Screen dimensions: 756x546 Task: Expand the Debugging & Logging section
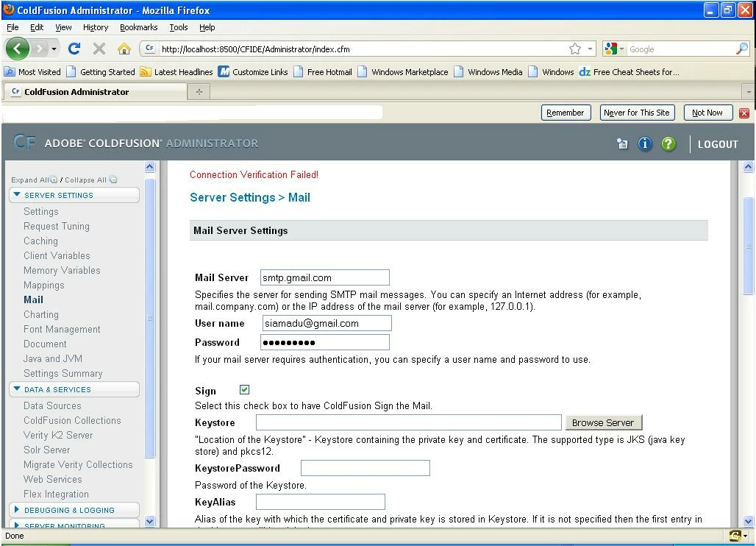74,510
